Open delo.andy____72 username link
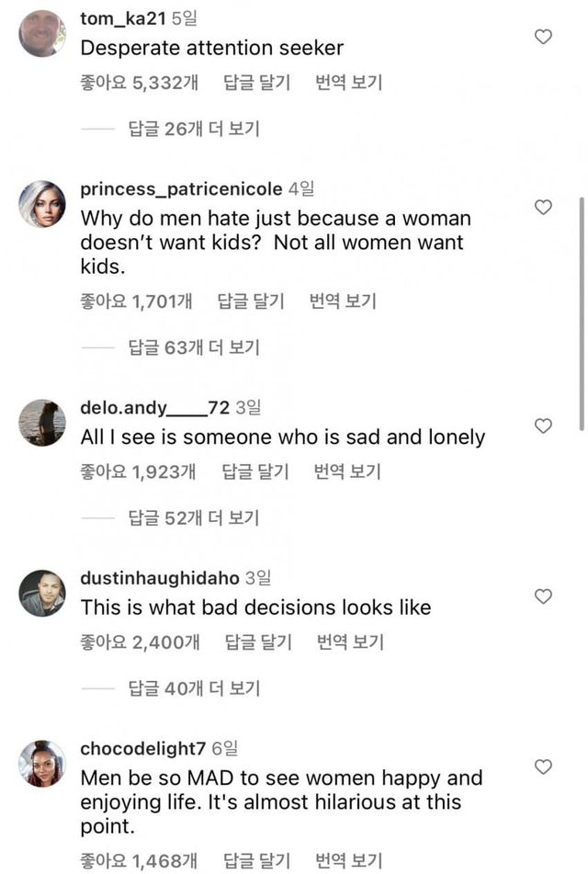This screenshot has width=588, height=874. click(x=155, y=407)
